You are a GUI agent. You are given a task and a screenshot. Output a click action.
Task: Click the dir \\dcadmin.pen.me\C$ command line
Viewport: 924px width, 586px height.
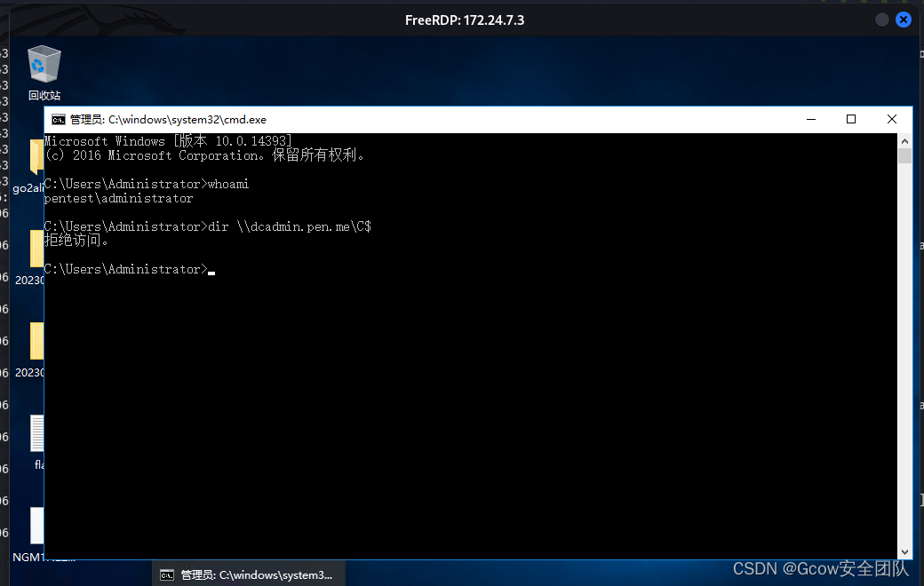click(208, 226)
